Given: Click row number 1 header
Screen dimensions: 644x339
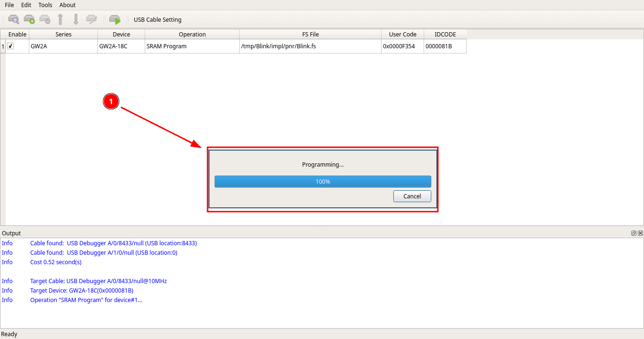Looking at the screenshot, I should pyautogui.click(x=3, y=46).
